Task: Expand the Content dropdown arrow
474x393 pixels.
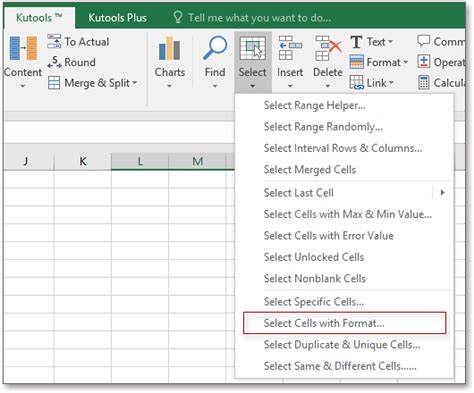Action: (x=23, y=86)
